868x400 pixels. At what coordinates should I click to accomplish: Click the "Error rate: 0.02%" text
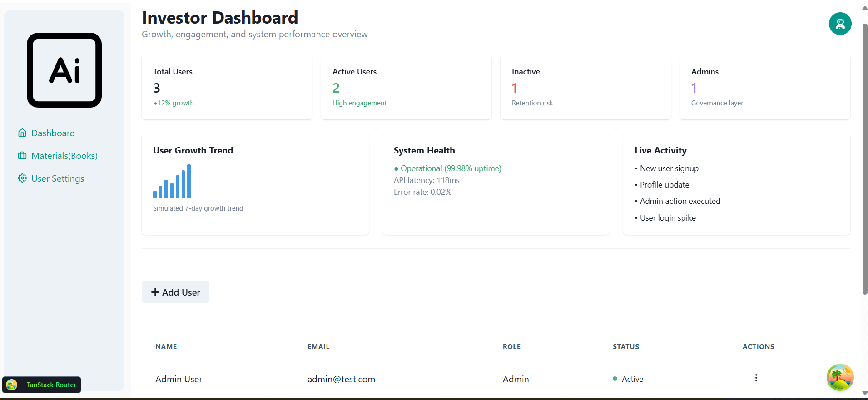(x=422, y=192)
